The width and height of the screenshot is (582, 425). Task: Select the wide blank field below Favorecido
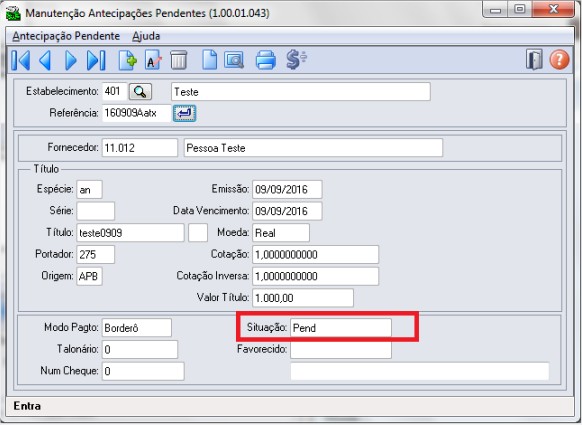coord(420,371)
